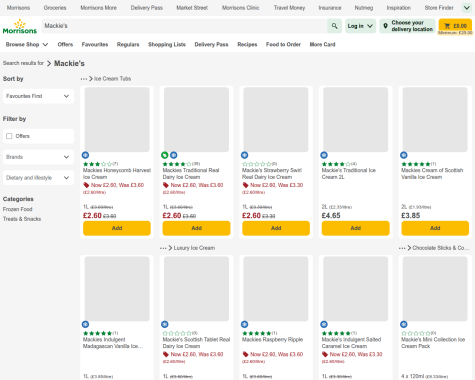Click frozen badge on Cream of Scottish Vanilla card

click(404, 155)
